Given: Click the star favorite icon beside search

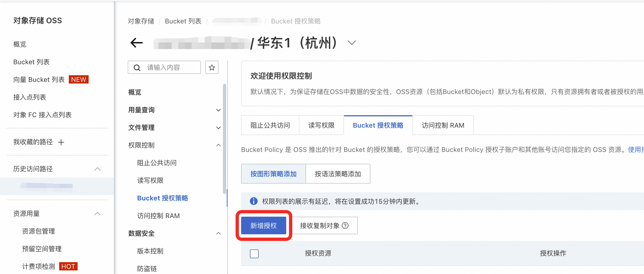Looking at the screenshot, I should click(x=212, y=68).
